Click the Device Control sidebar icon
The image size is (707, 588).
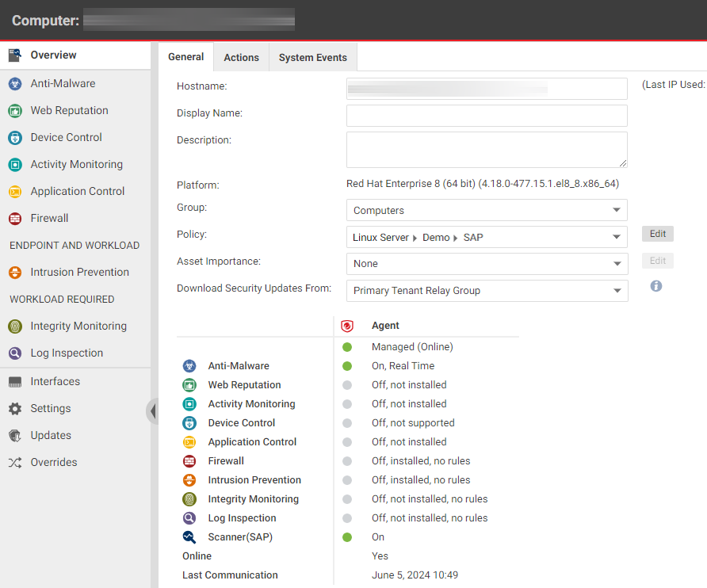pos(14,137)
